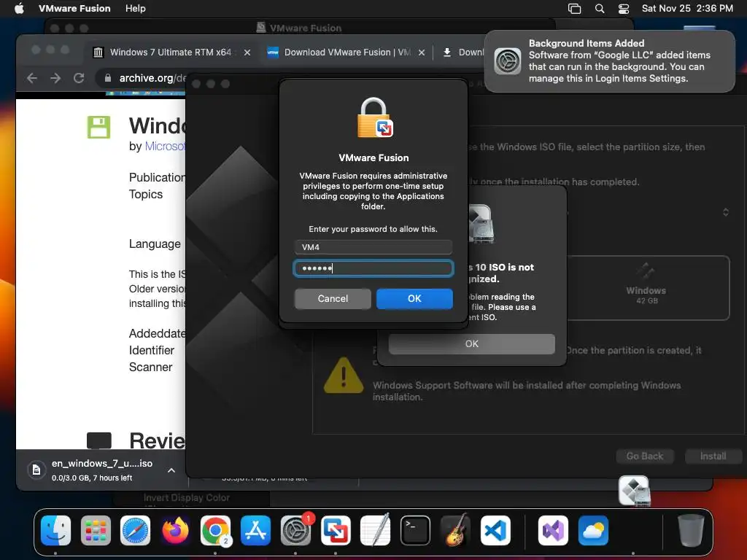Open GarageBand from the Dock
747x560 pixels.
coord(455,531)
